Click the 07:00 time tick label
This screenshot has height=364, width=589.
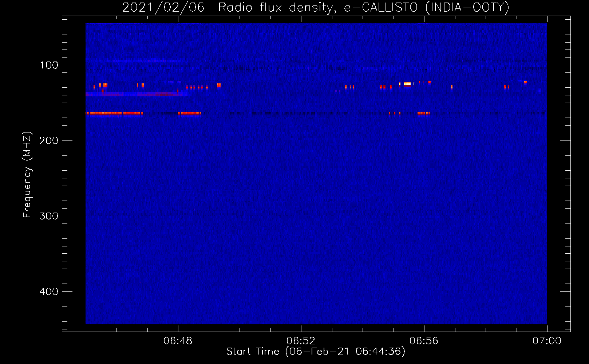coord(547,341)
